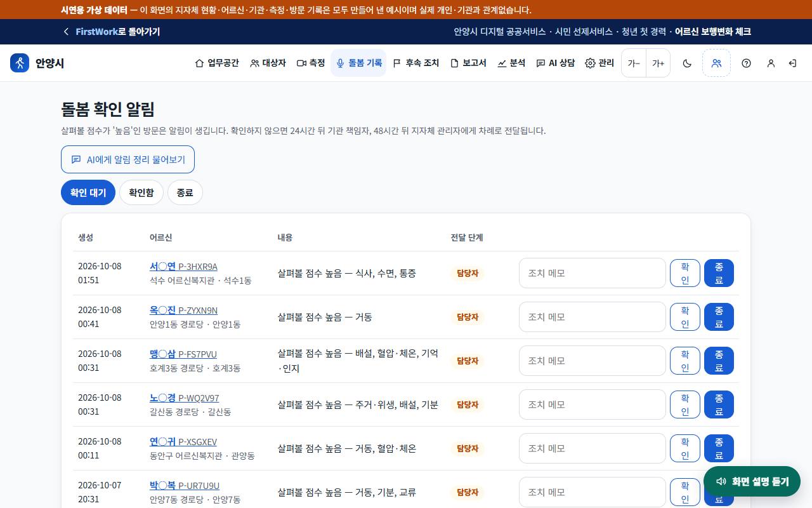This screenshot has height=508, width=812.
Task: Decrease font size with 가− button
Action: click(634, 63)
